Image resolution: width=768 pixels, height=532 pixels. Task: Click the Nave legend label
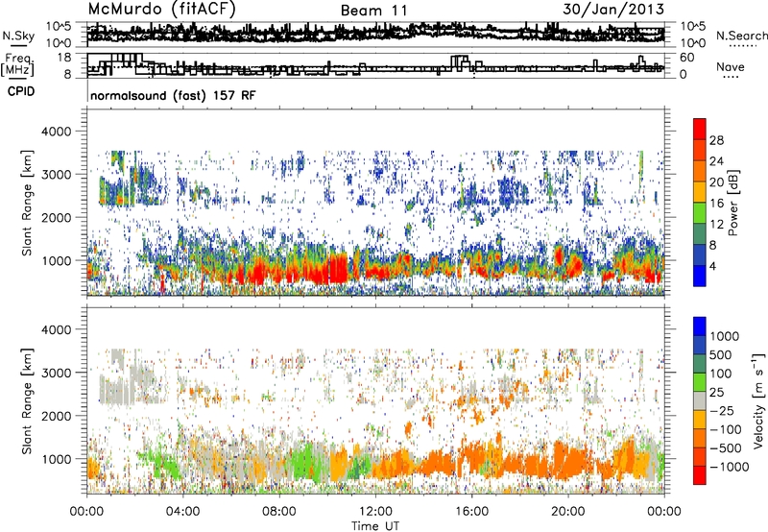point(731,66)
